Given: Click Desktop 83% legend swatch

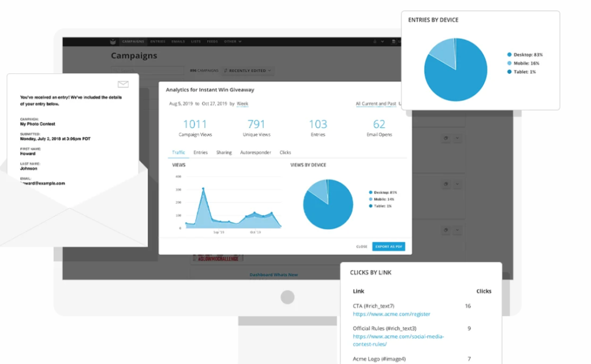Looking at the screenshot, I should [509, 55].
